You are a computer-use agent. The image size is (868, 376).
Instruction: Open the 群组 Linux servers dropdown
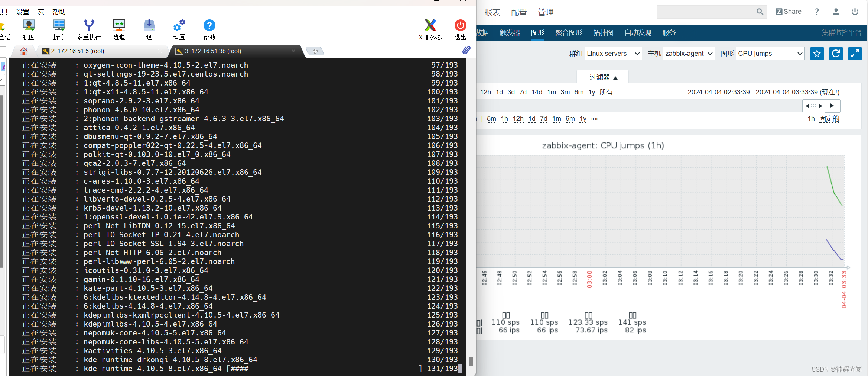click(613, 54)
